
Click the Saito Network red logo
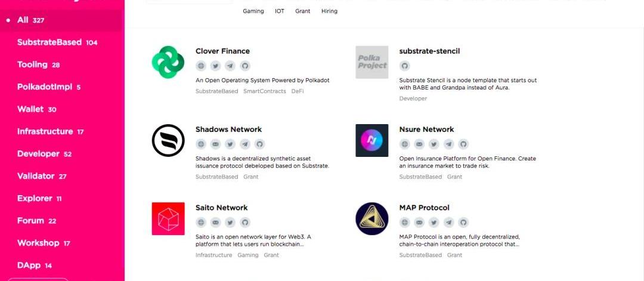[x=168, y=218]
